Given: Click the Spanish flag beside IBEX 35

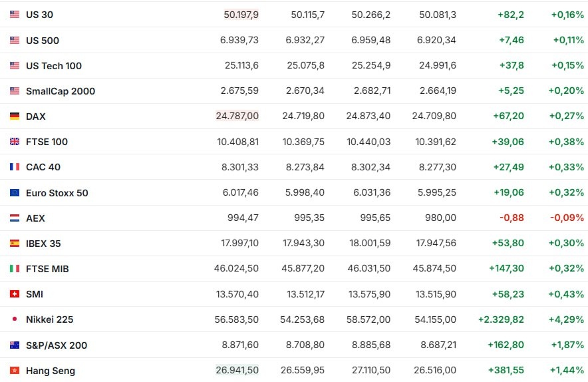Looking at the screenshot, I should 15,243.
